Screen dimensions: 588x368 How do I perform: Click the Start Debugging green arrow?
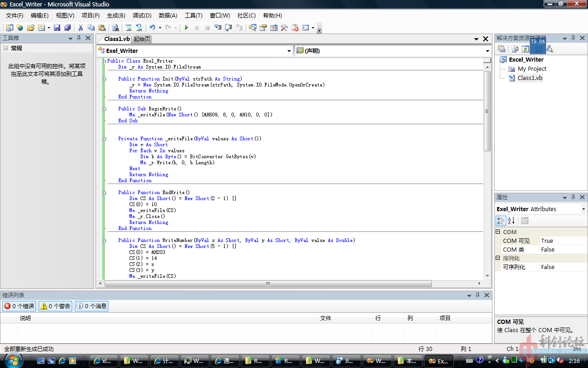click(x=186, y=28)
